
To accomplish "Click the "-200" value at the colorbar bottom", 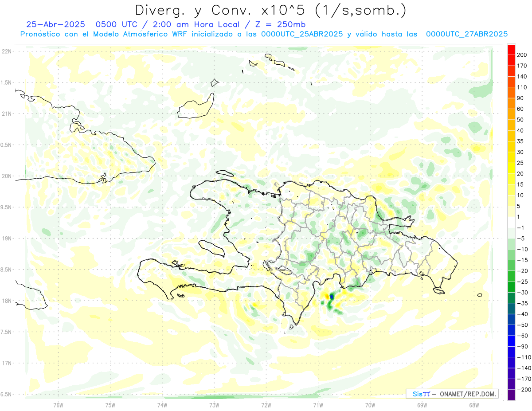I will click(x=524, y=389).
